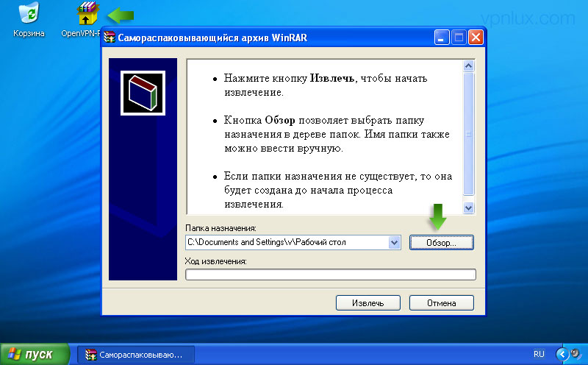This screenshot has width=588, height=365.
Task: Click the SFX archive box logo image
Action: (x=143, y=93)
